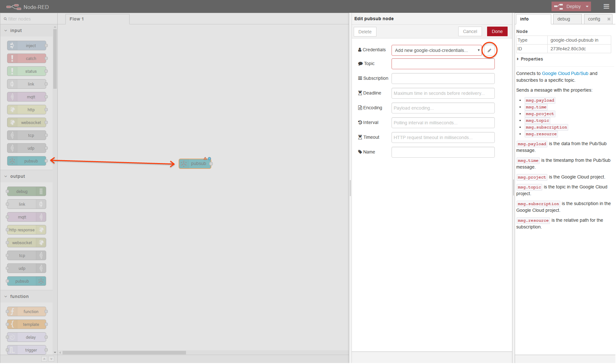616x364 pixels.
Task: Click the Done button
Action: point(497,31)
